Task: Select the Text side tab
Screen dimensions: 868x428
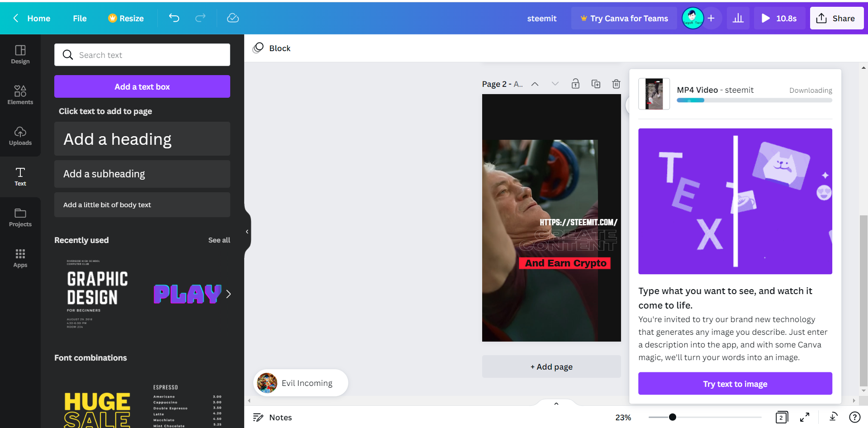Action: coord(20,177)
